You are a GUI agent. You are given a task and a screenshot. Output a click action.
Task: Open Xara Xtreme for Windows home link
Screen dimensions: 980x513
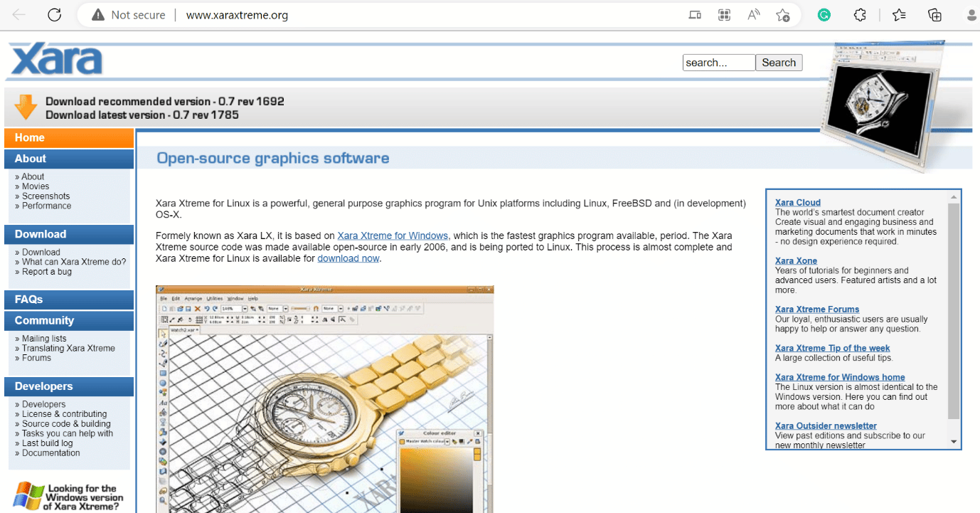(840, 377)
